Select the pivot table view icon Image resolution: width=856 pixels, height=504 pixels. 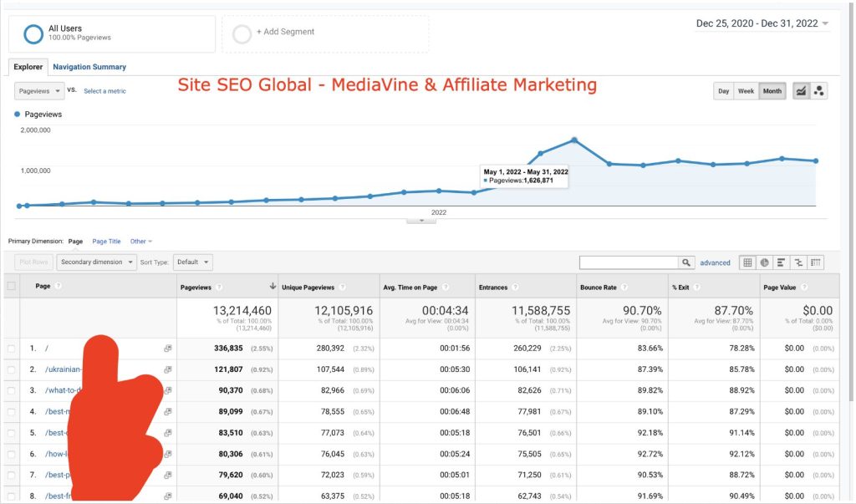click(816, 262)
